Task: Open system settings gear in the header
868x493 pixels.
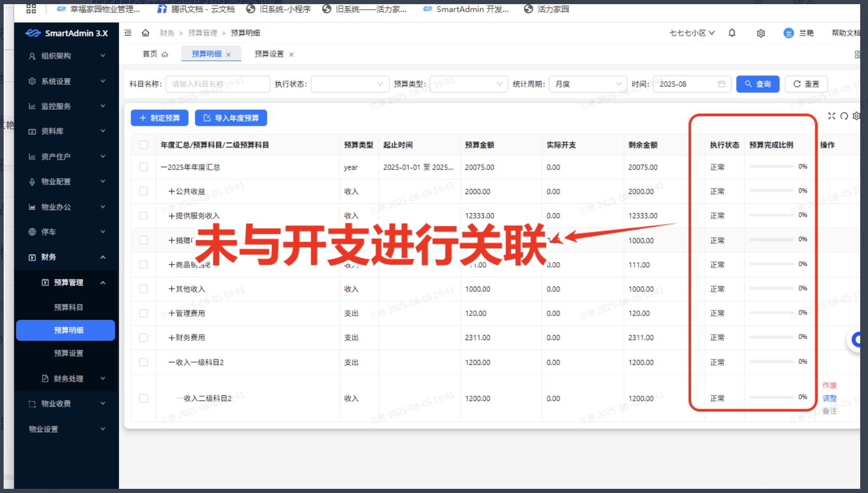Action: pos(761,32)
